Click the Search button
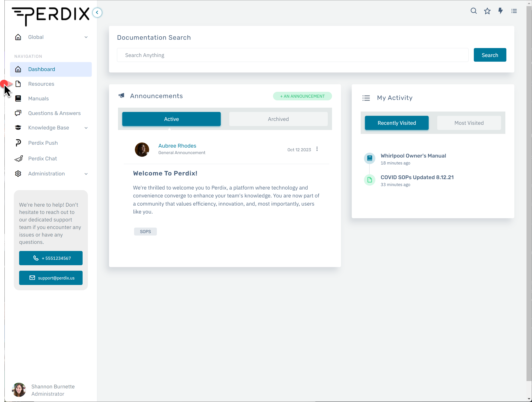This screenshot has height=402, width=532. tap(490, 55)
